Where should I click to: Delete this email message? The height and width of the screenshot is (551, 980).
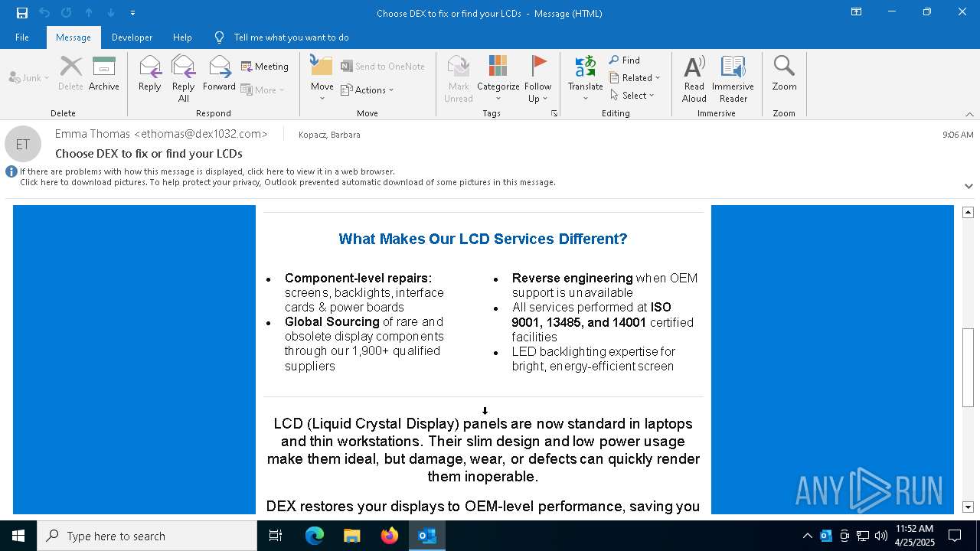click(x=70, y=75)
